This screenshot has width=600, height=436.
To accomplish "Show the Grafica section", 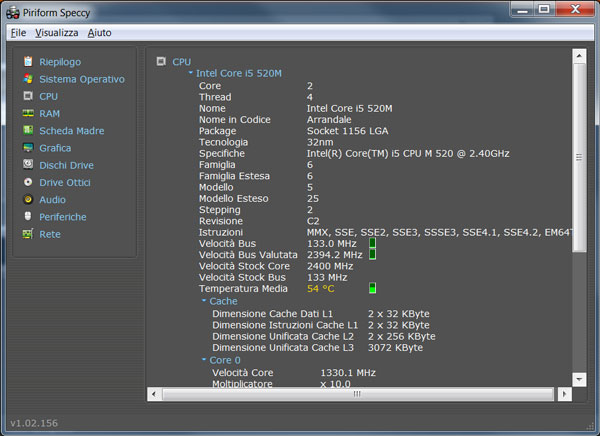I will pos(55,148).
